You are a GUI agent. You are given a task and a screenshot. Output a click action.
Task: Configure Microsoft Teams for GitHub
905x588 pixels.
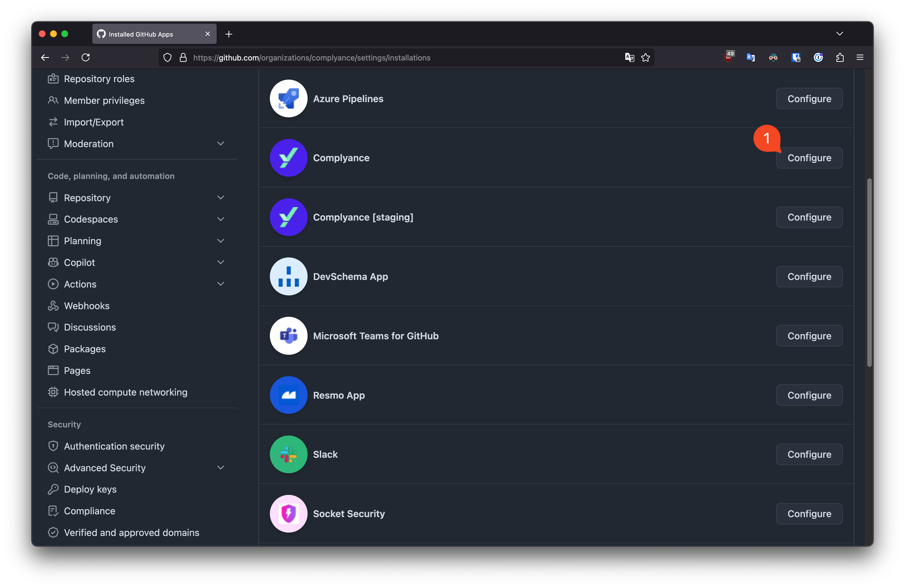[809, 336]
